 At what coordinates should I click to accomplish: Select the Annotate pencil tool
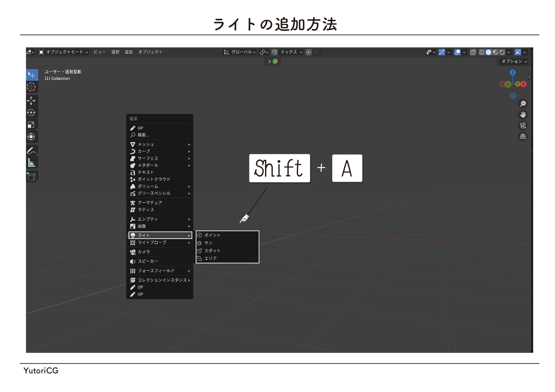pyautogui.click(x=31, y=151)
